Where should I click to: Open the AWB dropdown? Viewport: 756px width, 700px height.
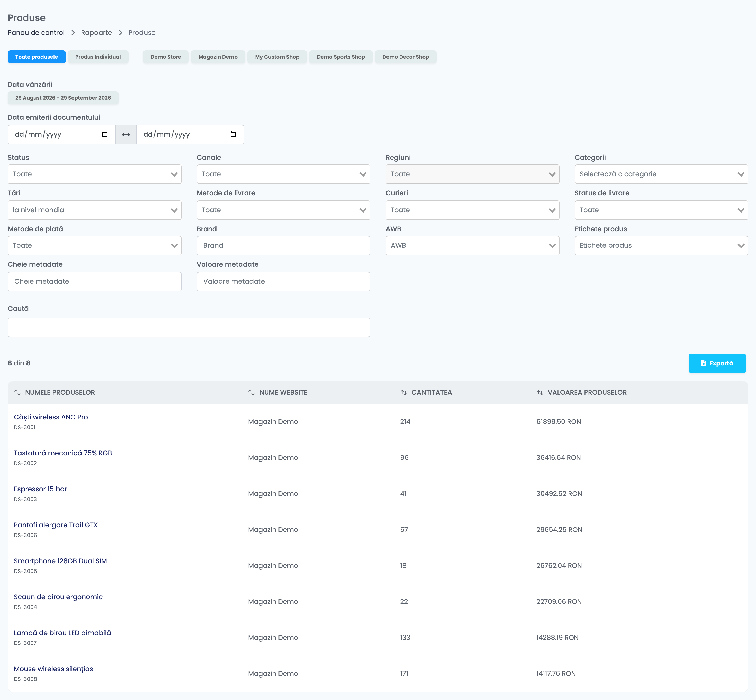point(472,245)
